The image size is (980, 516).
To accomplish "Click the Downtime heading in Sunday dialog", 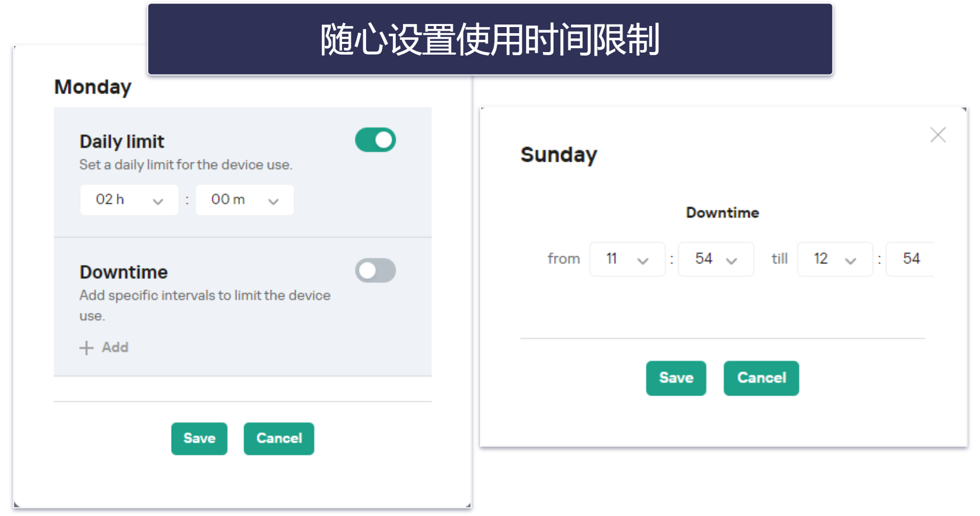I will (x=722, y=212).
